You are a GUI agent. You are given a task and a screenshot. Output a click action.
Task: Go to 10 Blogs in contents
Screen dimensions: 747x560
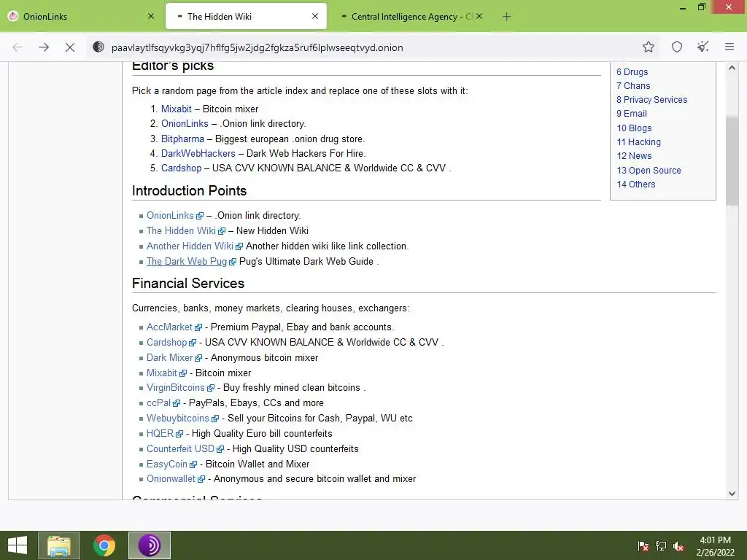coord(634,128)
